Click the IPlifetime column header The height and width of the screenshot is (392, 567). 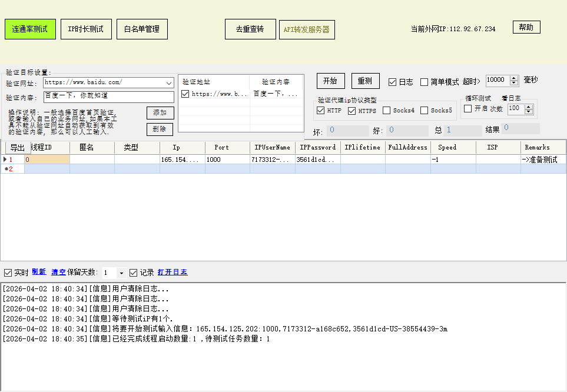[363, 148]
